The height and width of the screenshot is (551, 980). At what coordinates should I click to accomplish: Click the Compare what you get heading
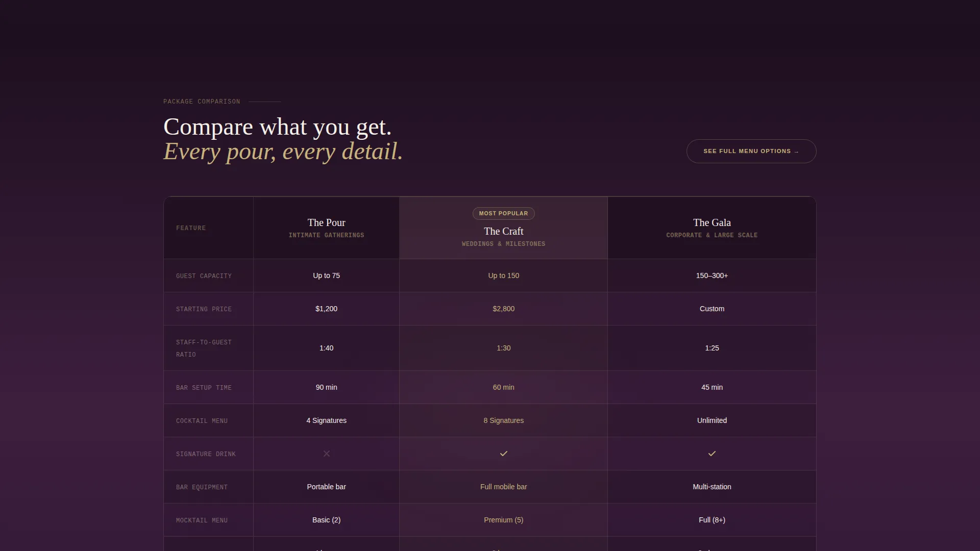(x=277, y=127)
